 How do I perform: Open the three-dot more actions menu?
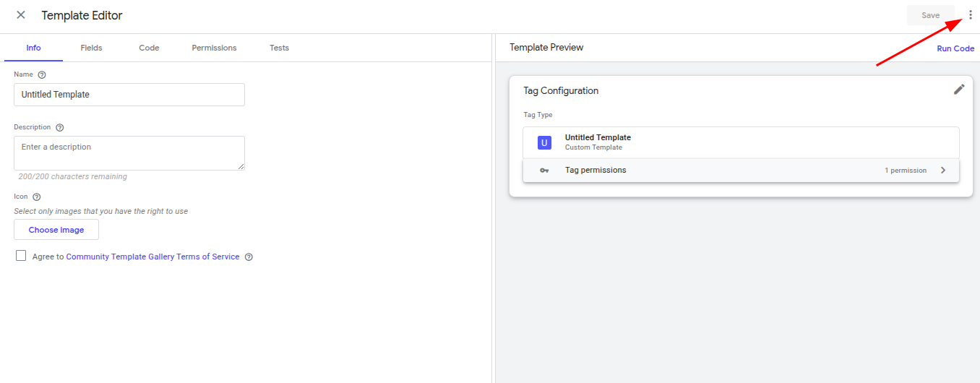point(970,15)
